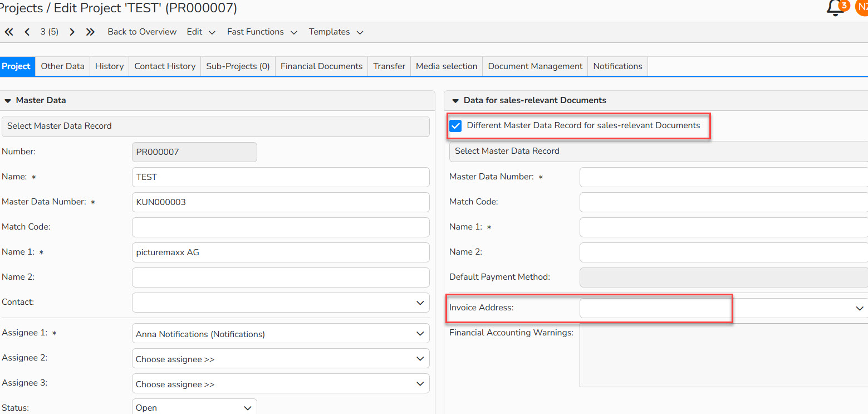Jump to first record with double left arrow
868x414 pixels.
tap(9, 32)
